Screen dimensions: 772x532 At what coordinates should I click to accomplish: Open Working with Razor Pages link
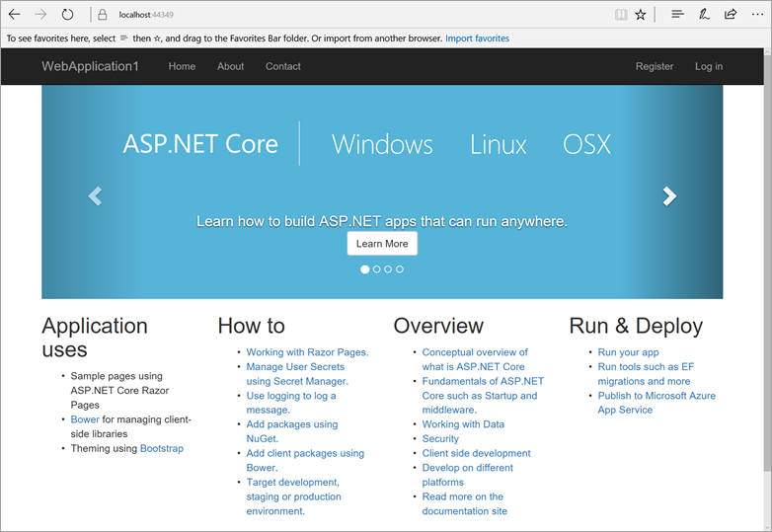pos(307,352)
